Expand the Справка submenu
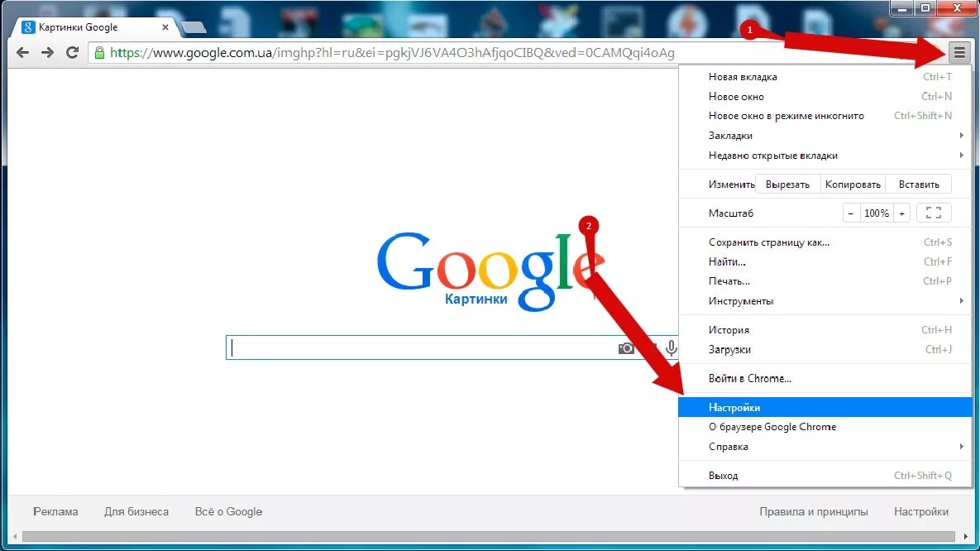The height and width of the screenshot is (551, 980). 825,447
